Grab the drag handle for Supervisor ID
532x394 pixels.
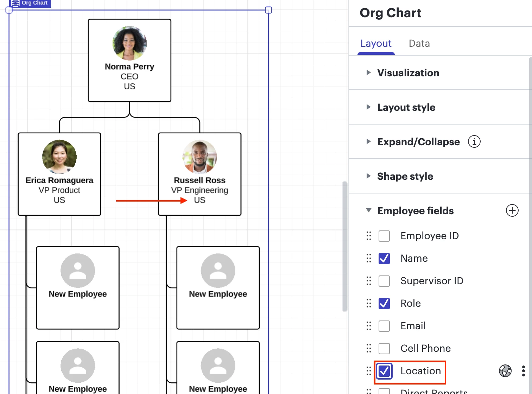click(x=368, y=281)
